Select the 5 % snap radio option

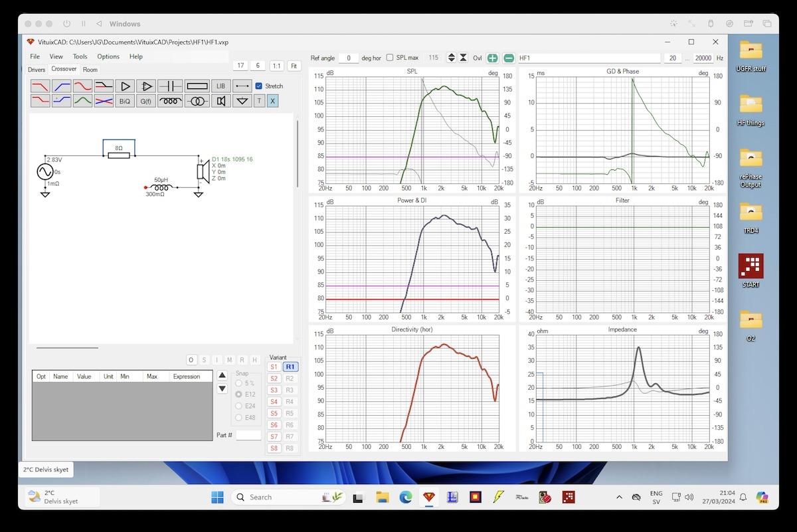pos(238,383)
